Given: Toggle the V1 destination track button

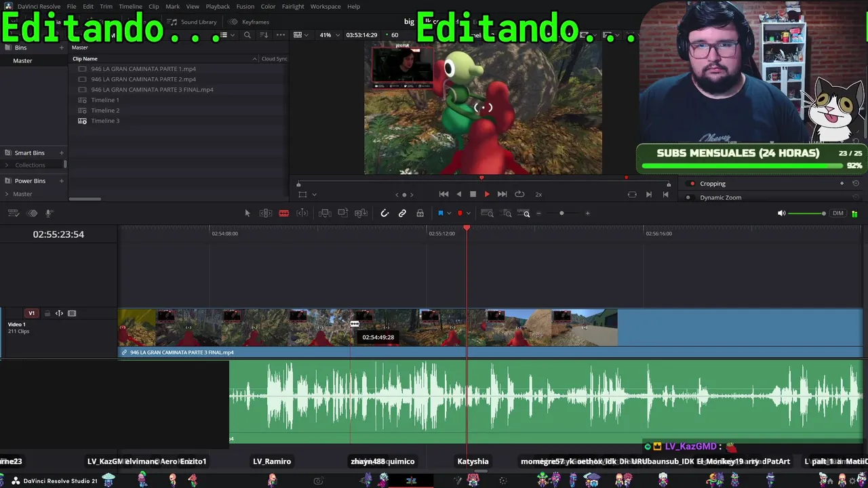Looking at the screenshot, I should click(31, 314).
